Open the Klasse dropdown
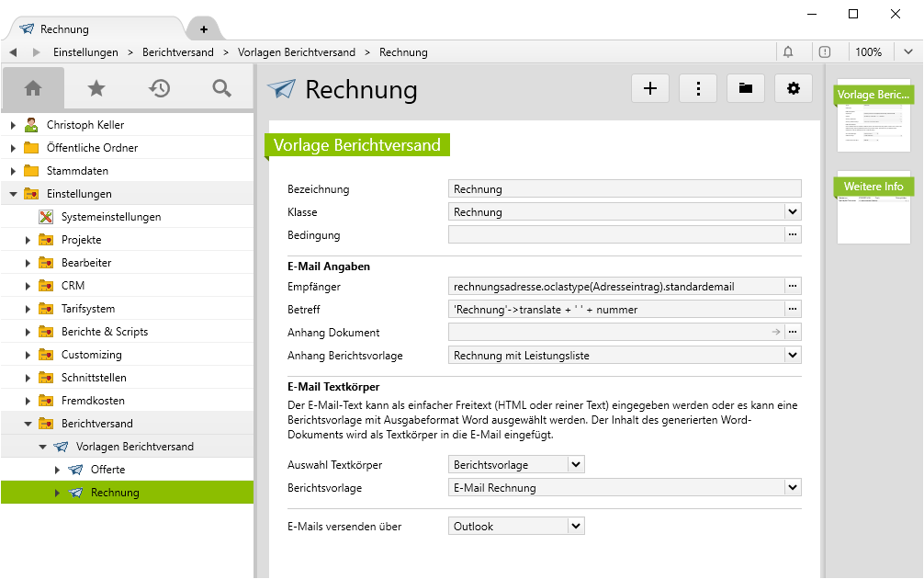Screen dimensions: 924x579 tap(793, 212)
